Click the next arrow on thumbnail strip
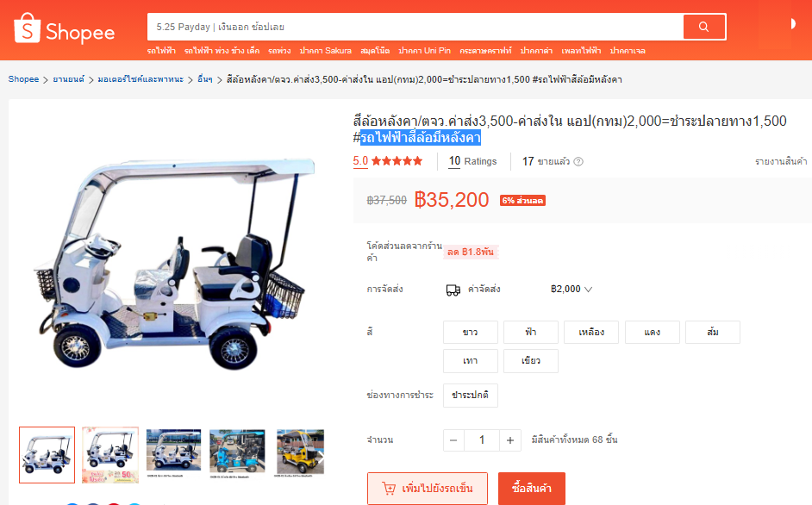 pyautogui.click(x=320, y=458)
